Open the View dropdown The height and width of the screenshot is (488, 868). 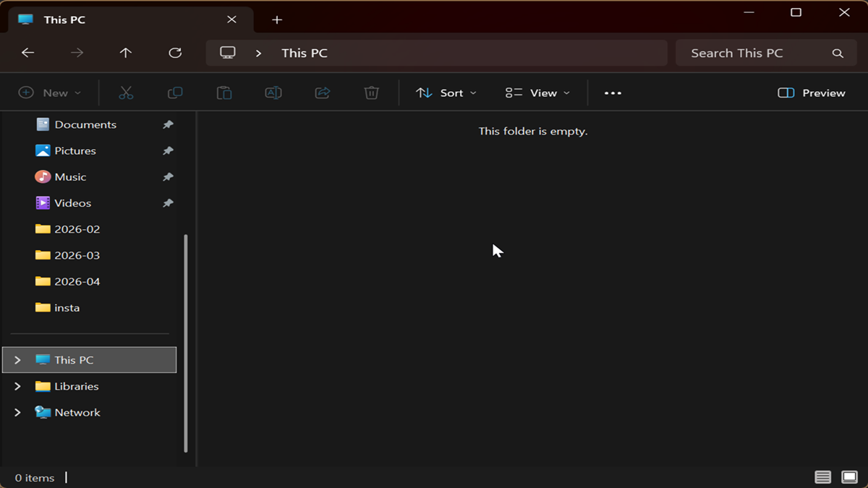pyautogui.click(x=538, y=93)
